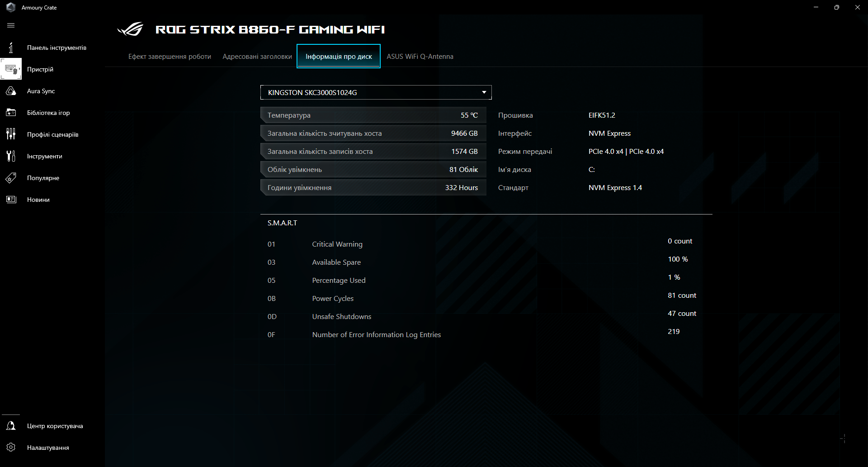Select the Пристрій keyboard icon

[x=11, y=69]
